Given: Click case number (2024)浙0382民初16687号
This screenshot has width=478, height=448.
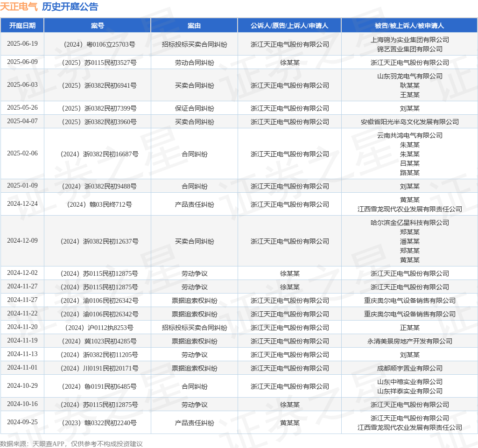Looking at the screenshot, I should click(x=98, y=154).
